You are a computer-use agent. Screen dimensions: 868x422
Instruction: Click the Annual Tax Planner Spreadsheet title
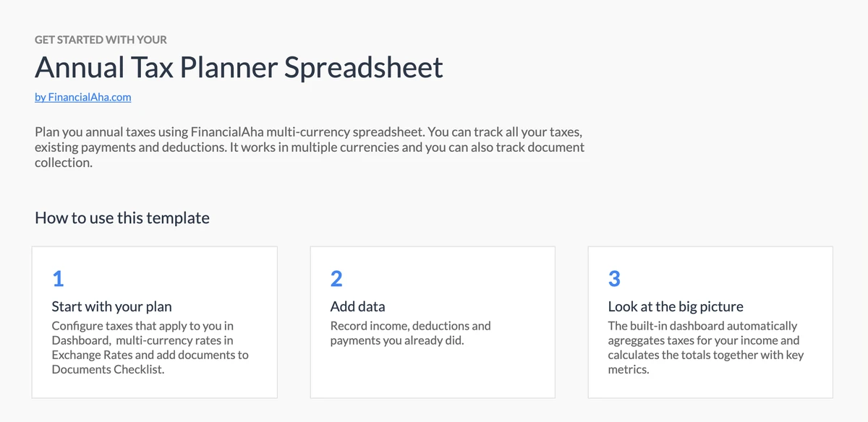(239, 67)
